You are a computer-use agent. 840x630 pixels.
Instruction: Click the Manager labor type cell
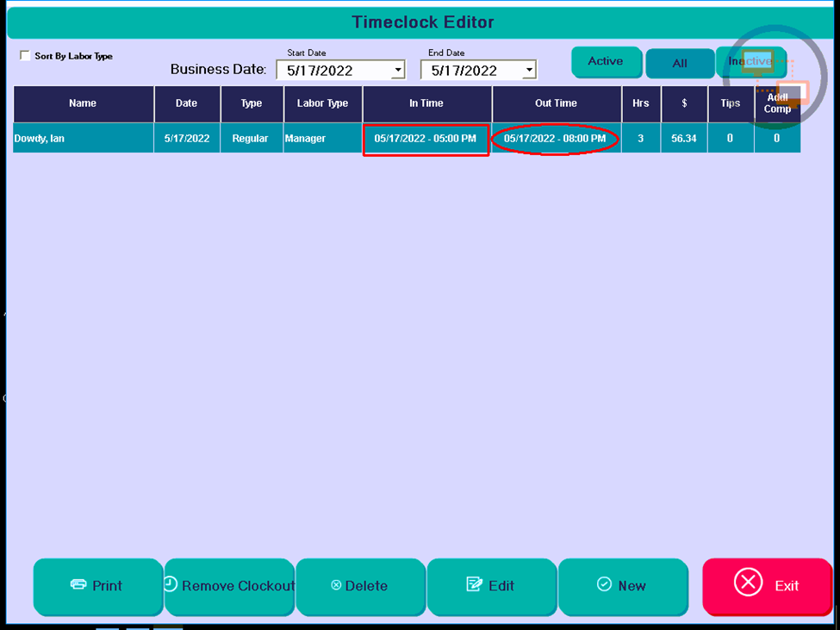click(322, 138)
